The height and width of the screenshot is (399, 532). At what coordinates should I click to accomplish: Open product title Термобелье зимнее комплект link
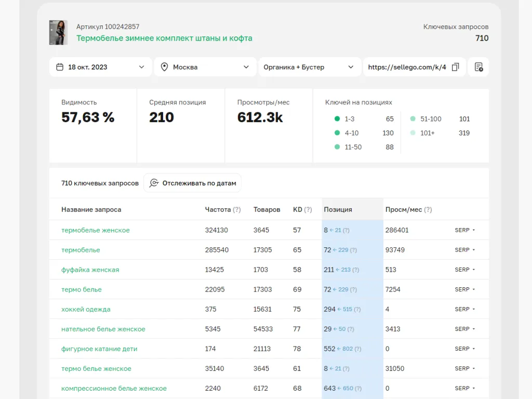(164, 38)
